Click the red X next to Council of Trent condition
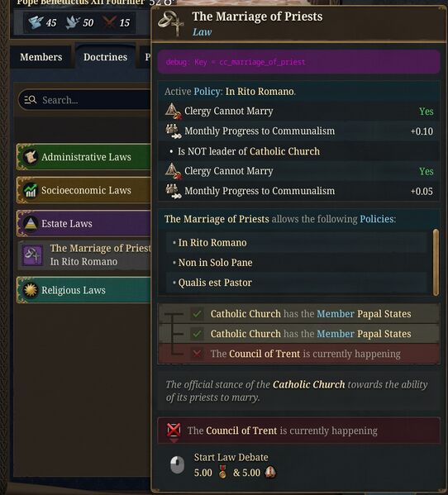448x495 pixels. pyautogui.click(x=197, y=354)
